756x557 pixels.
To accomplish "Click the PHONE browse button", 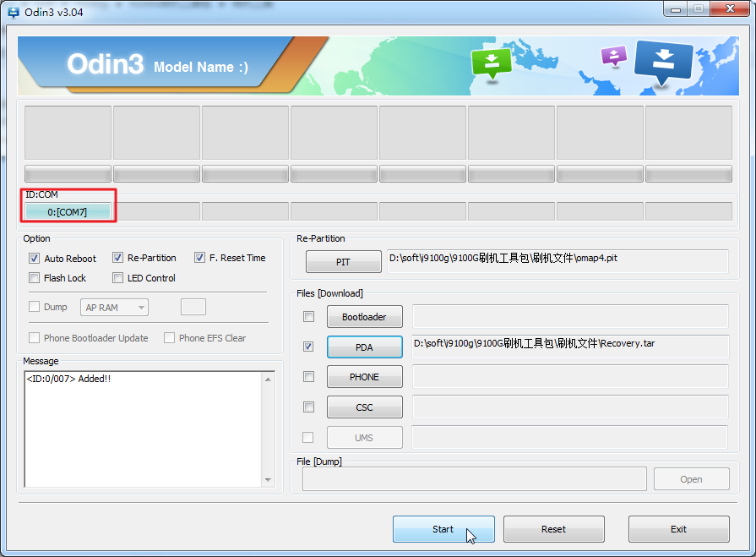I will [x=365, y=377].
